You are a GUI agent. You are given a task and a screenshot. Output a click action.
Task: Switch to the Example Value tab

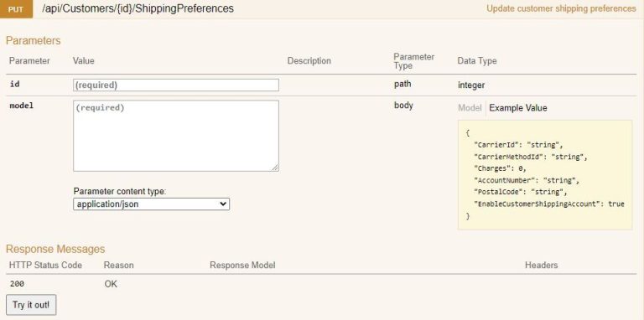pyautogui.click(x=518, y=108)
